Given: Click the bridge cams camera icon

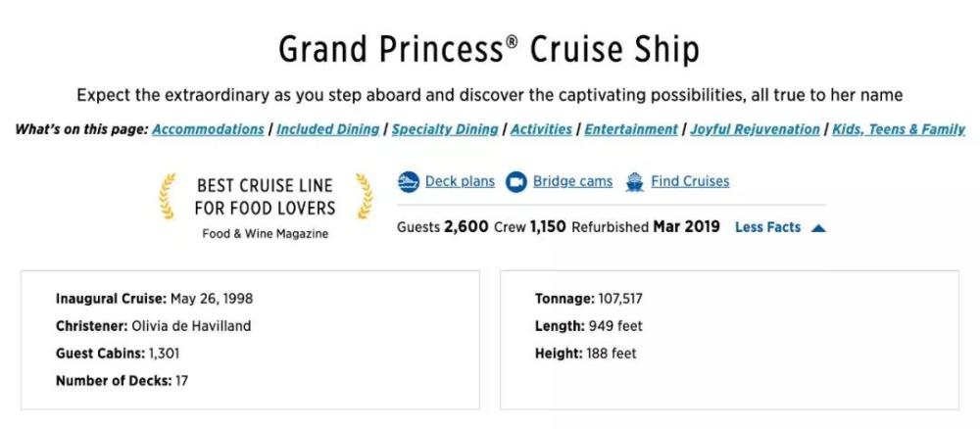Looking at the screenshot, I should tap(515, 181).
